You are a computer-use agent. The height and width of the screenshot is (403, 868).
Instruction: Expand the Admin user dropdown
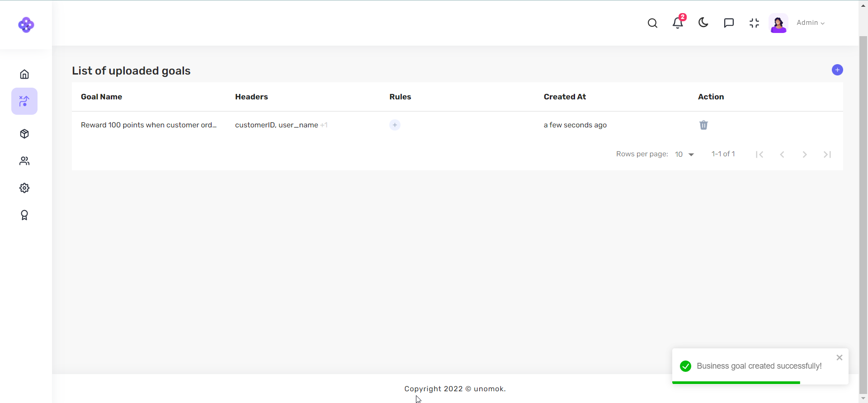(x=811, y=23)
